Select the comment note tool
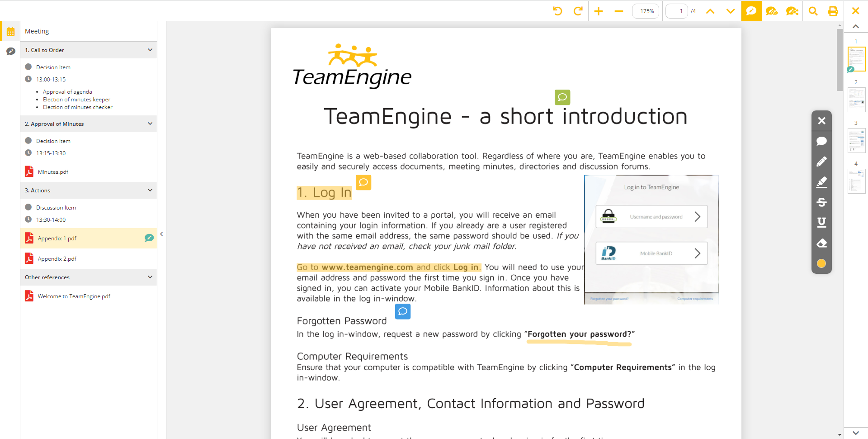 821,141
